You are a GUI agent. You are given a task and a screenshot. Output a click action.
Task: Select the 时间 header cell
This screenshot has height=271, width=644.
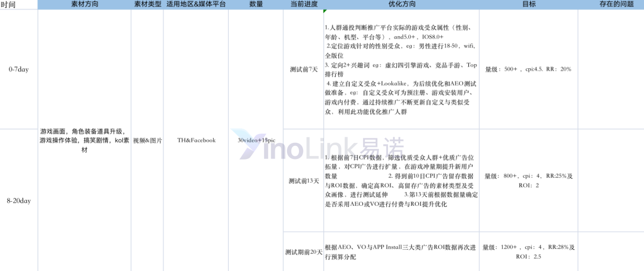coord(19,4)
